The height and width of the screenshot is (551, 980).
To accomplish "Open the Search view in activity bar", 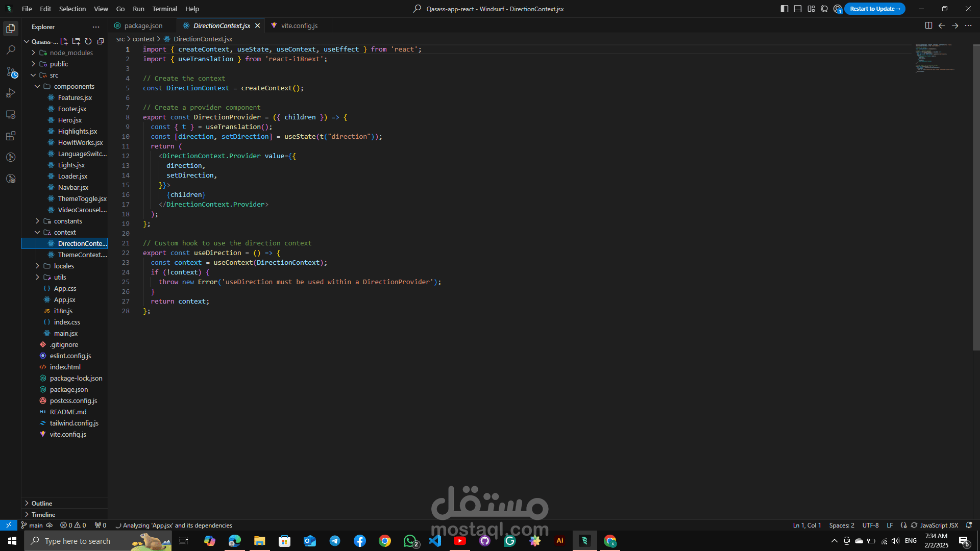I will (11, 50).
